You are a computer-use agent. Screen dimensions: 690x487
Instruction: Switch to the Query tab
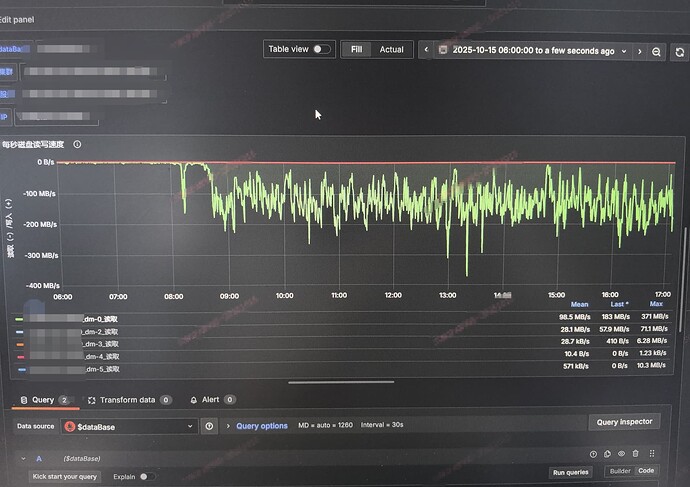point(45,400)
